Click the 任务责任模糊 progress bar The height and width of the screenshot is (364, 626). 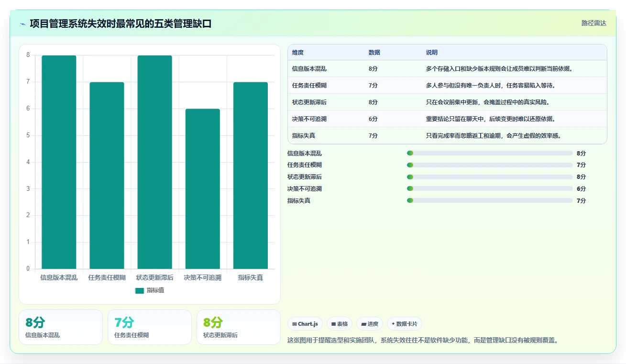(x=490, y=165)
